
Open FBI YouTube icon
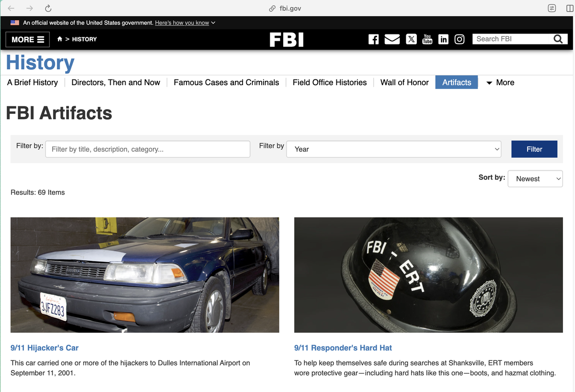click(x=427, y=39)
